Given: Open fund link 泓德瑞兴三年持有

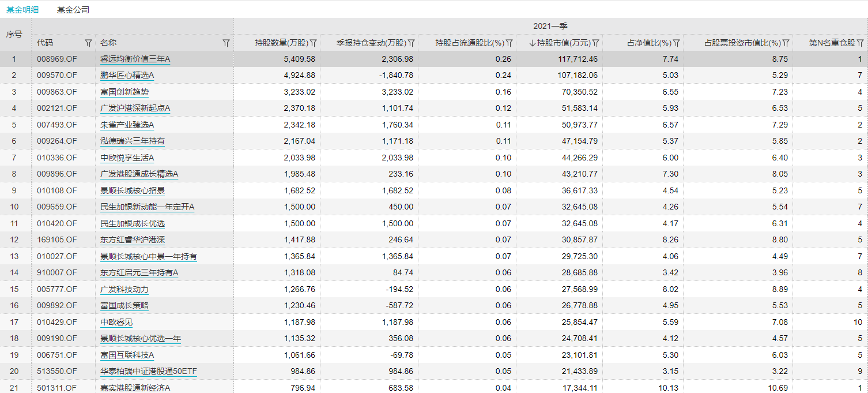Looking at the screenshot, I should pyautogui.click(x=133, y=141).
